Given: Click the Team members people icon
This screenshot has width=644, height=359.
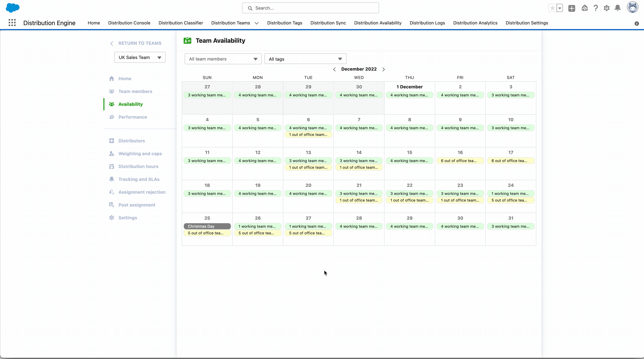Looking at the screenshot, I should pyautogui.click(x=111, y=91).
